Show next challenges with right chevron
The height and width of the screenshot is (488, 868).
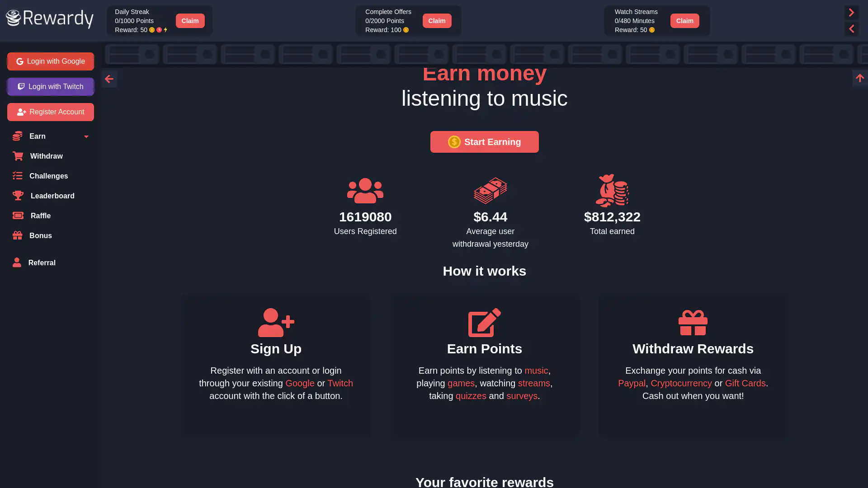(851, 13)
